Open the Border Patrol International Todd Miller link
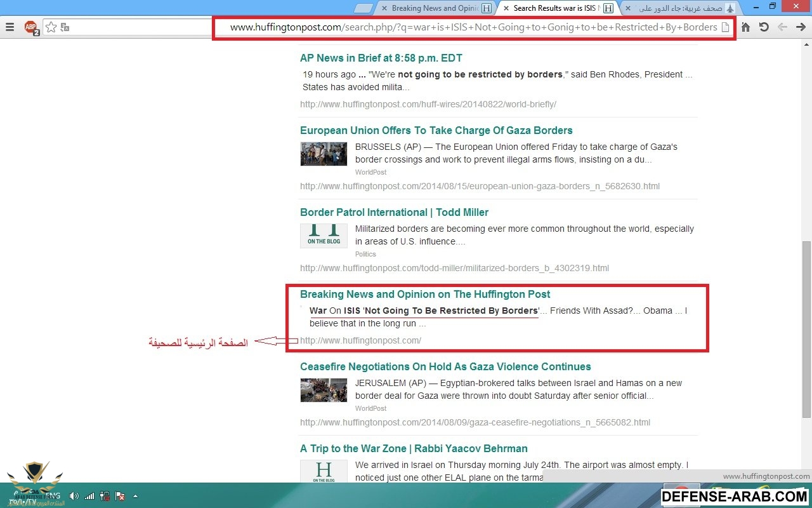The width and height of the screenshot is (812, 508). coord(394,212)
